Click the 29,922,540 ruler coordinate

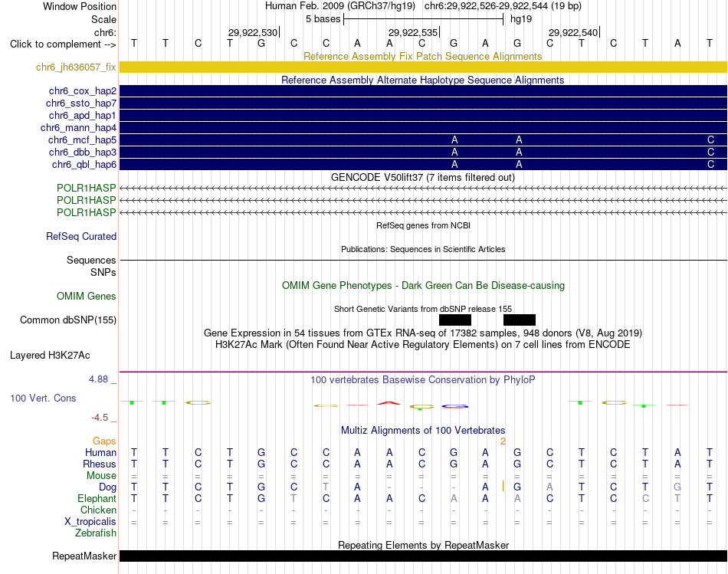click(x=573, y=32)
